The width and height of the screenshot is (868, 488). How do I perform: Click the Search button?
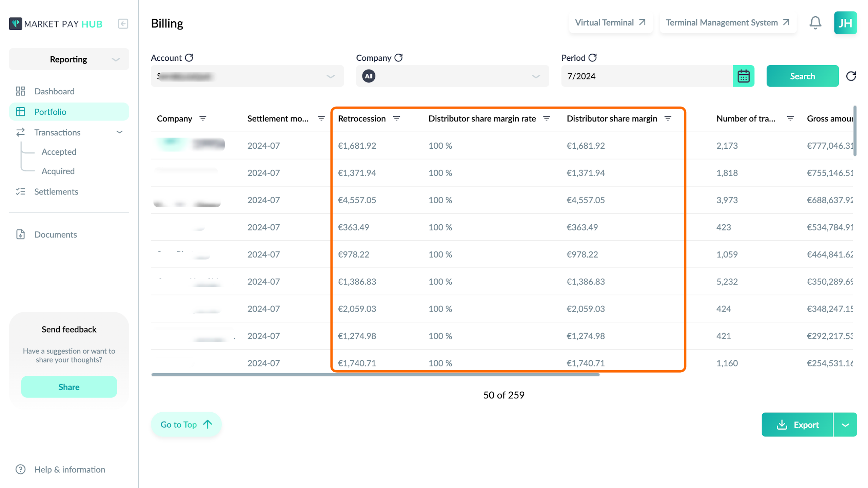(802, 76)
